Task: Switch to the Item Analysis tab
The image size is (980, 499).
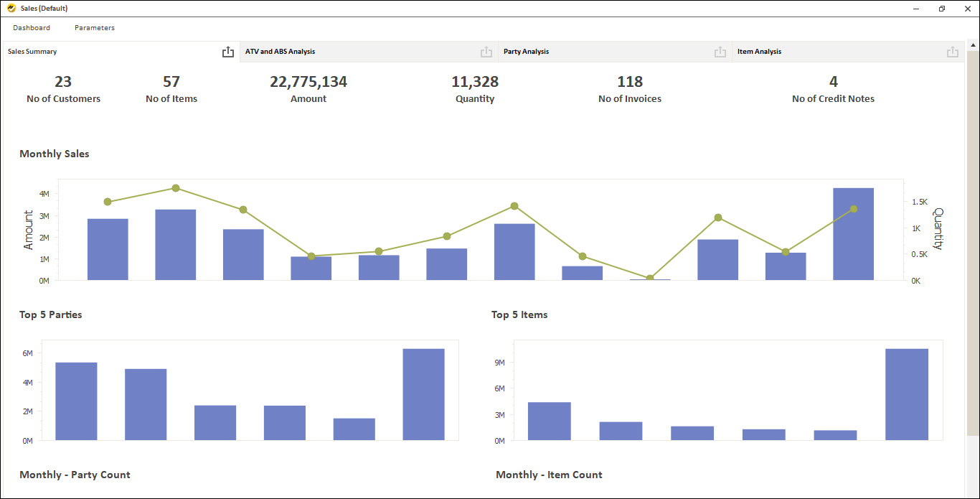Action: 760,51
